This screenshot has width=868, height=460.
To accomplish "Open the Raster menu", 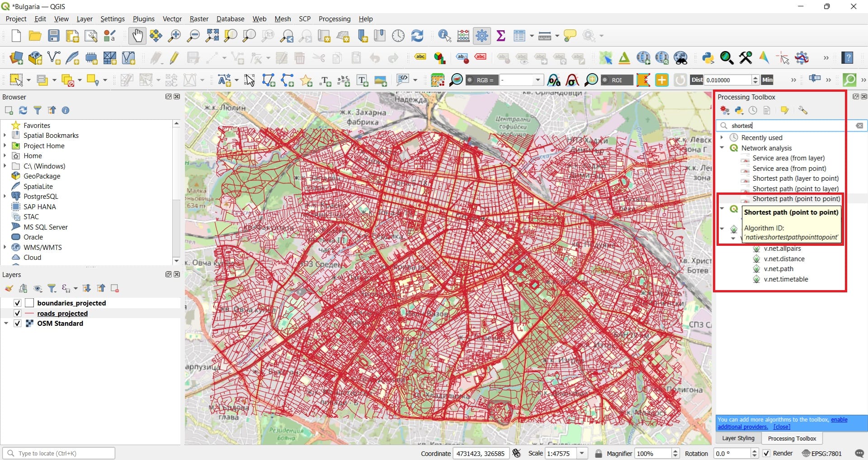I will (x=199, y=19).
